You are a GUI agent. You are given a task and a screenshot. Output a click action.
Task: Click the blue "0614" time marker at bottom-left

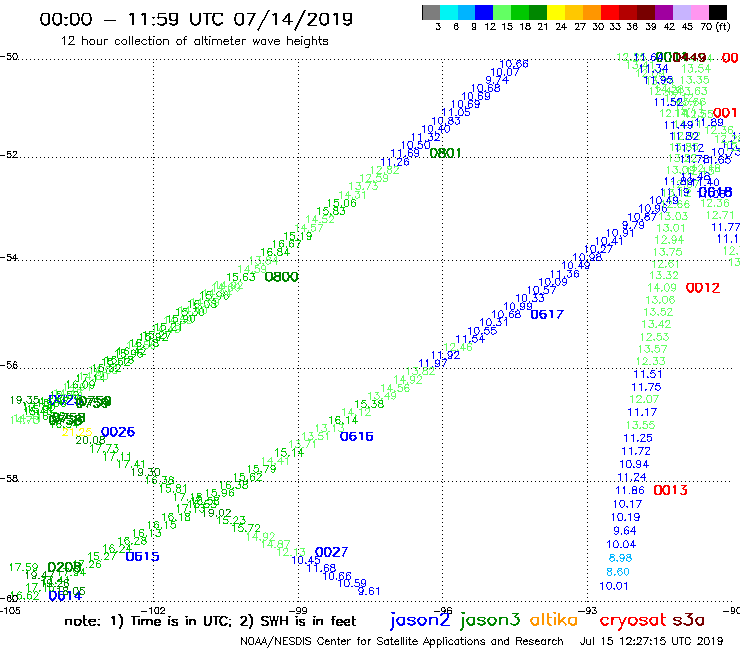[65, 596]
